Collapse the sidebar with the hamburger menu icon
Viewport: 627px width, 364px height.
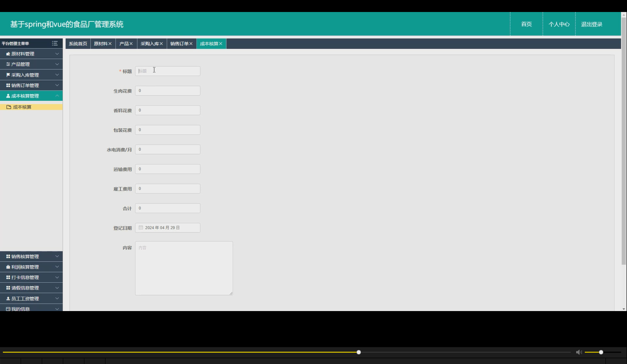[x=55, y=43]
